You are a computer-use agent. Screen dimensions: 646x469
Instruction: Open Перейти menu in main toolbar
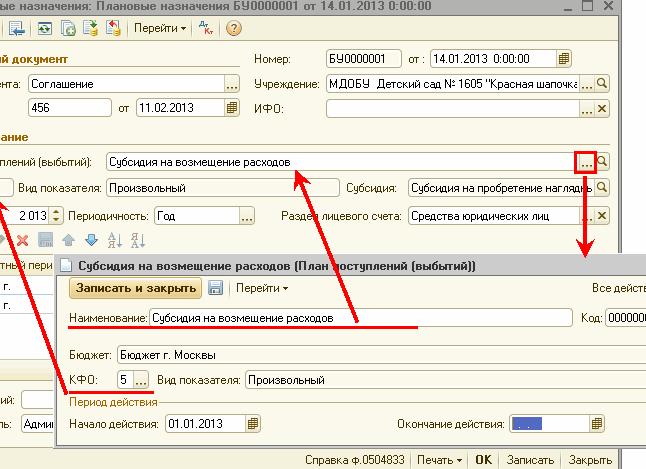click(x=160, y=28)
